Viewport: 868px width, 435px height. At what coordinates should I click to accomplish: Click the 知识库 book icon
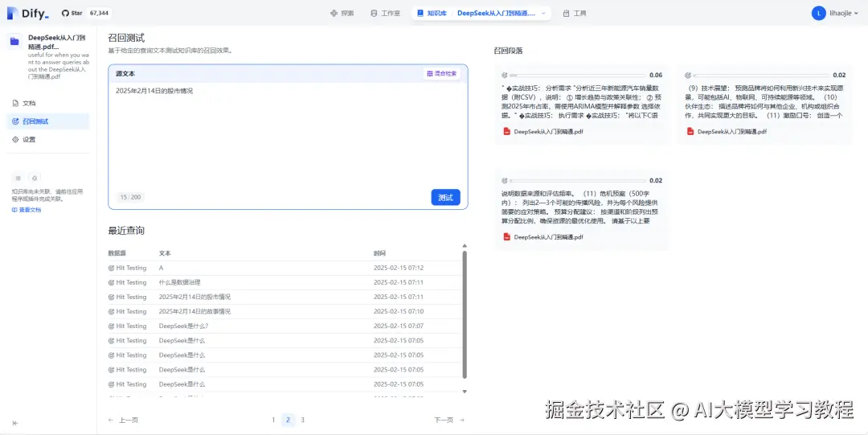pos(420,13)
